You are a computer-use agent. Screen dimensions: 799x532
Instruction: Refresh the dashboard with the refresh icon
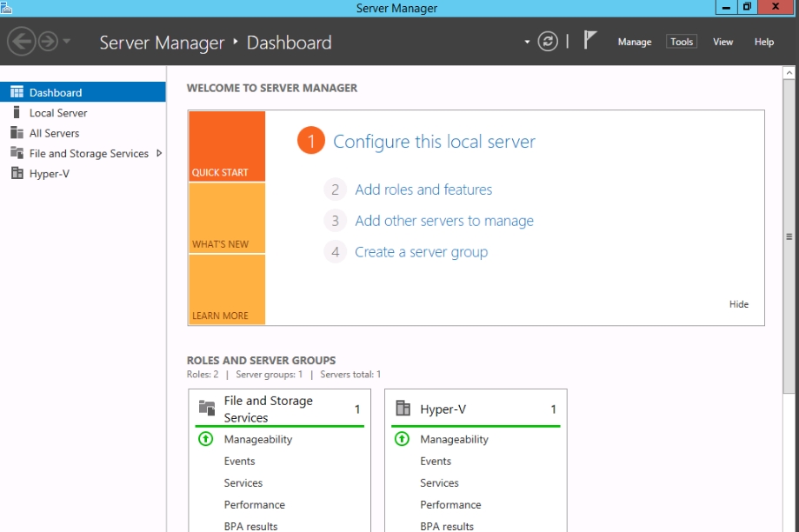[x=548, y=41]
